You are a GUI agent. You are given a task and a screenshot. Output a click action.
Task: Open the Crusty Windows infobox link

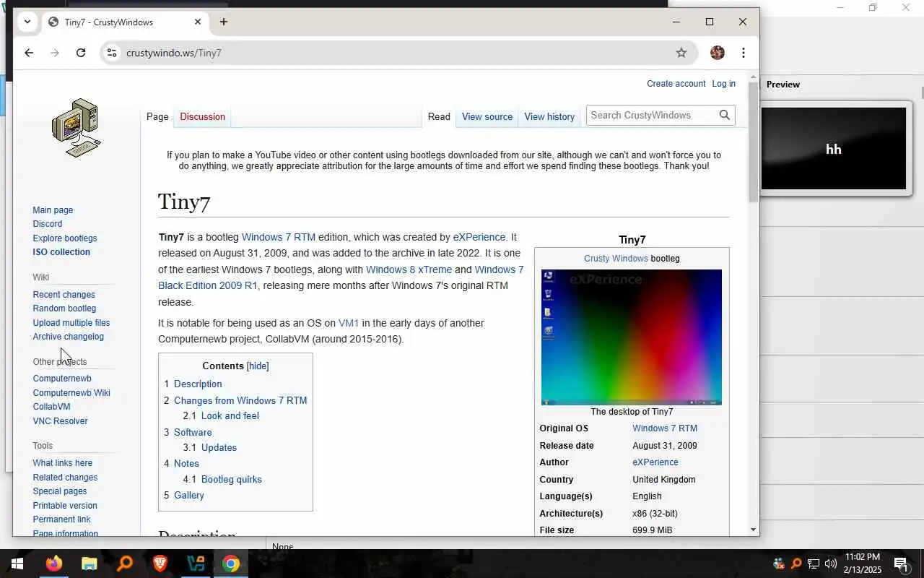click(x=616, y=259)
